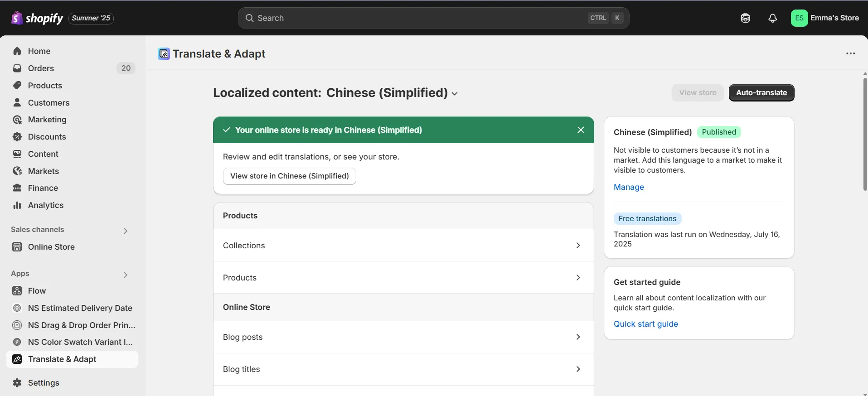Click the Content icon in sidebar
The width and height of the screenshot is (868, 396).
[x=17, y=154]
